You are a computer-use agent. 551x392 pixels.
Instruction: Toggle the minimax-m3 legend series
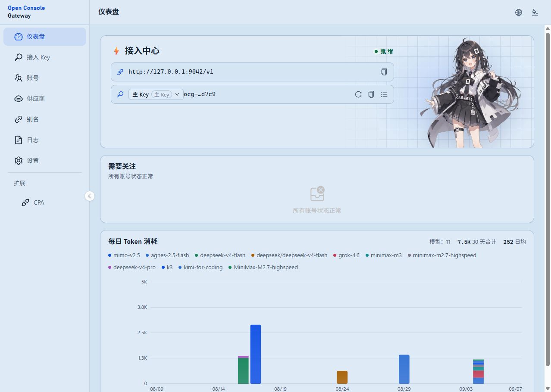[383, 255]
